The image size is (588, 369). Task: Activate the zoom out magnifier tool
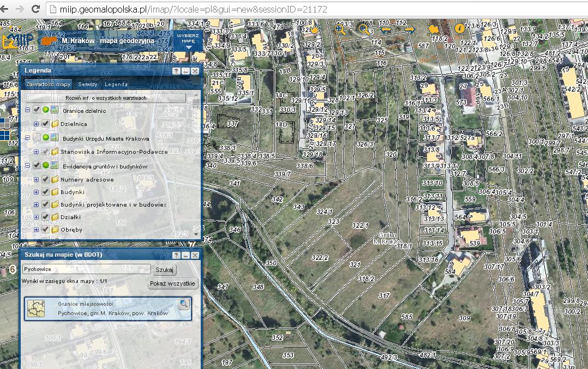coord(364,29)
